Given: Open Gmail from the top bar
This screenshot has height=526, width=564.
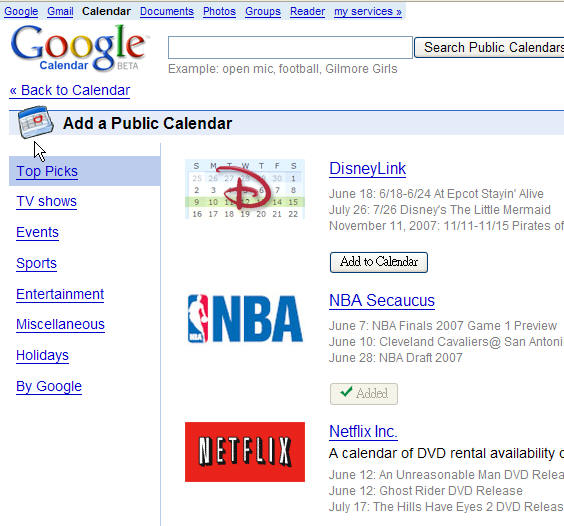Looking at the screenshot, I should click(x=60, y=12).
